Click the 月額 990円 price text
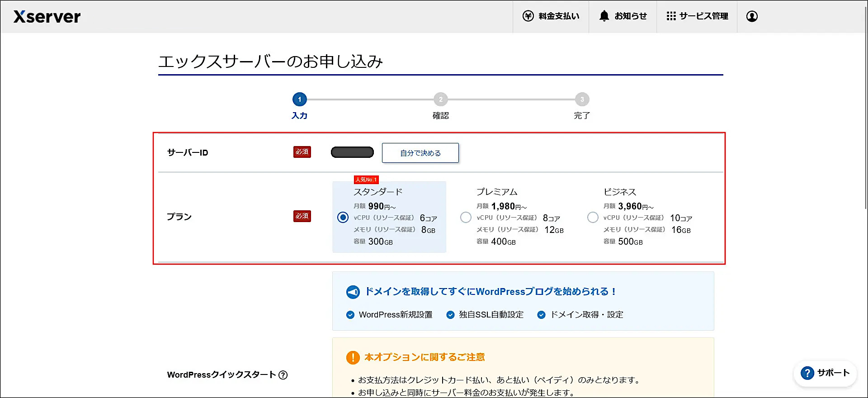The height and width of the screenshot is (398, 868). tap(374, 206)
